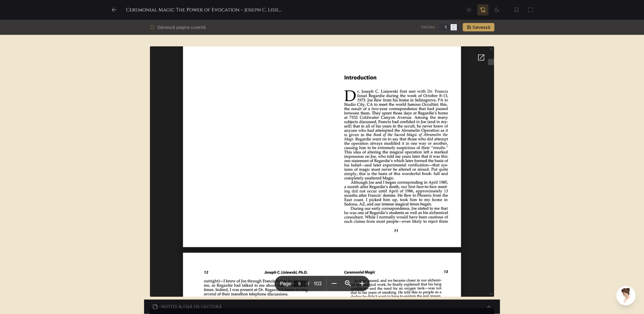
Task: Click the small bookmark icon beside 'Salvează pagina curentă'
Action: click(x=152, y=27)
